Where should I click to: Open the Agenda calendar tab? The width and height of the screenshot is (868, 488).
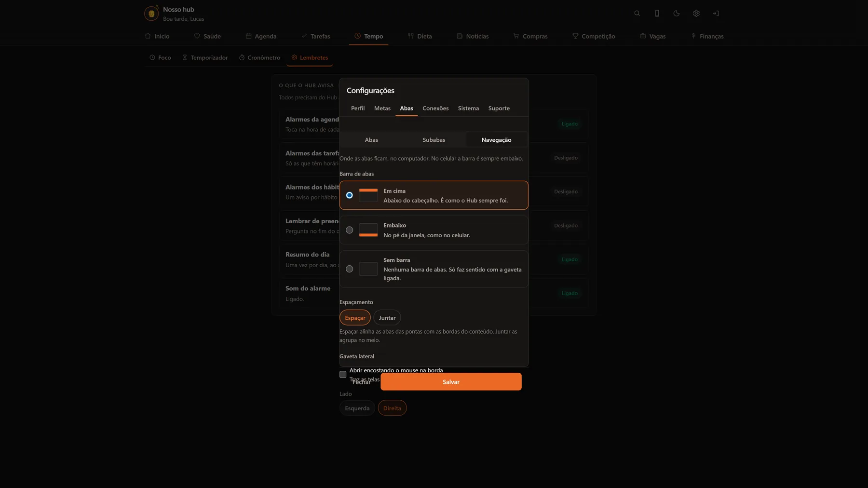coord(261,36)
